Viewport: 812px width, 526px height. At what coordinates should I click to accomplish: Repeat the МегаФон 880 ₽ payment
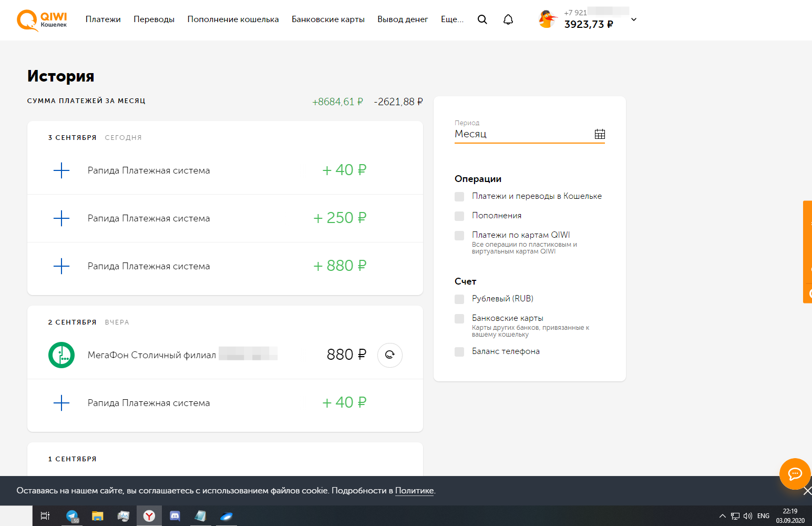point(390,355)
